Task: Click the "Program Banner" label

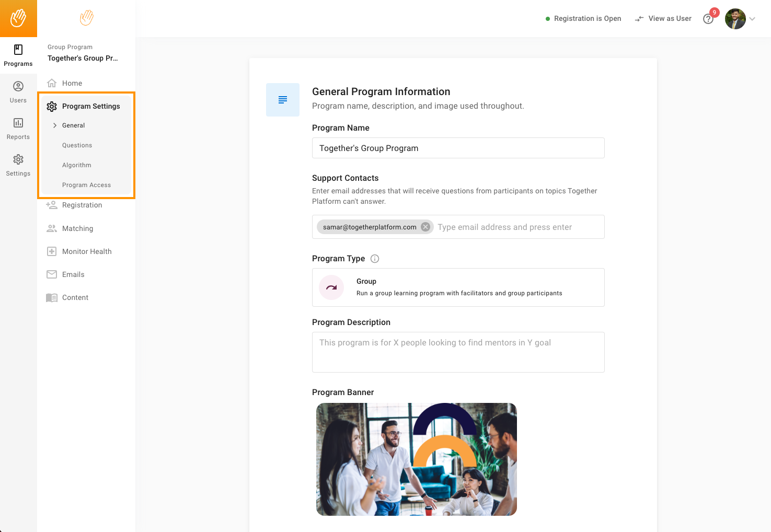Action: pyautogui.click(x=343, y=392)
